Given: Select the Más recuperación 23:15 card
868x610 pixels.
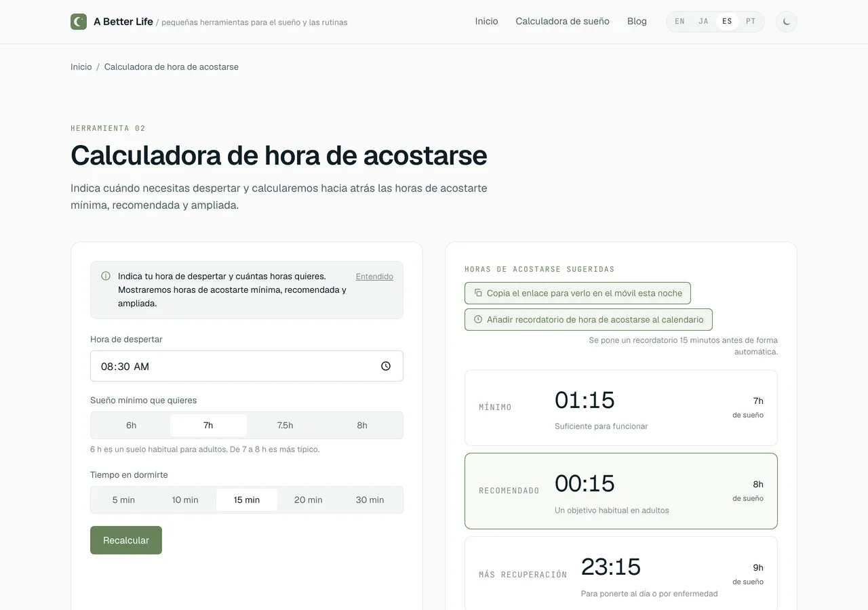Looking at the screenshot, I should coord(621,574).
